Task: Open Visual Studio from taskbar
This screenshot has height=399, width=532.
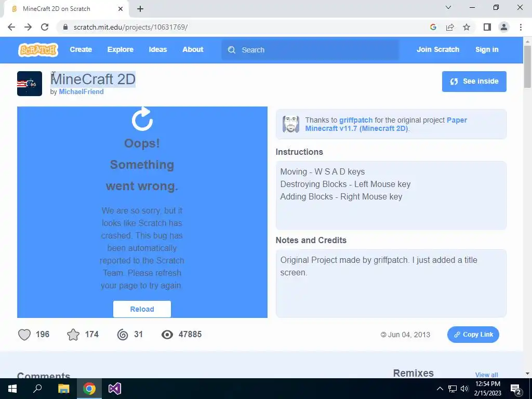Action: [115, 389]
